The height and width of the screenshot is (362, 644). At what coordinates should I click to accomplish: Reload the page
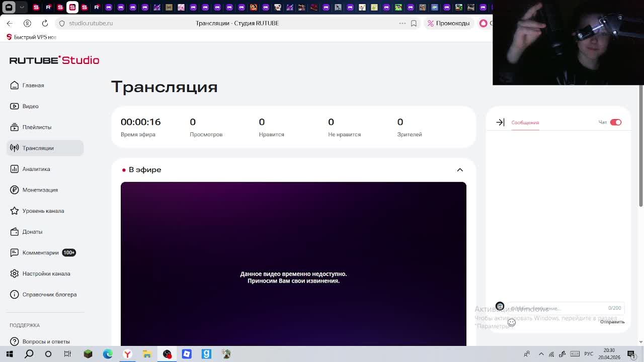pos(45,23)
